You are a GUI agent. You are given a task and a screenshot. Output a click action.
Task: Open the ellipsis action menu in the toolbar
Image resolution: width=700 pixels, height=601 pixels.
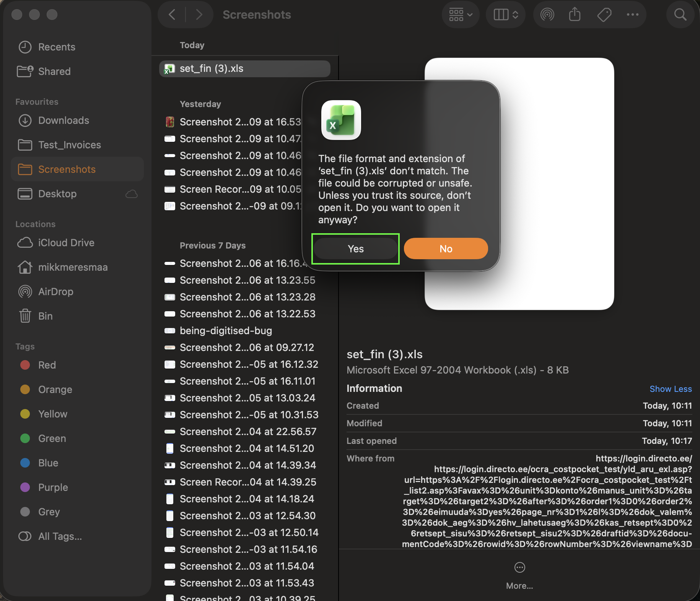(x=632, y=15)
